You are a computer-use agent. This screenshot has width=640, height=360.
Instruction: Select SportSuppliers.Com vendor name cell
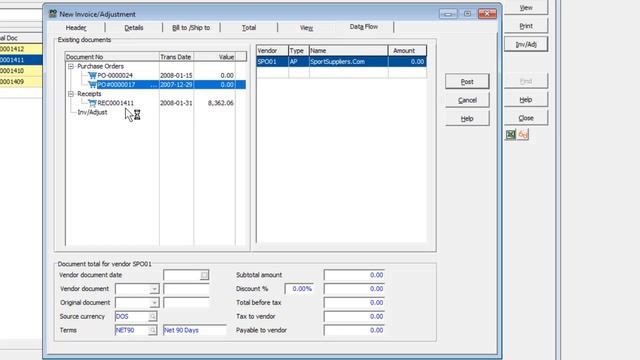[x=349, y=62]
